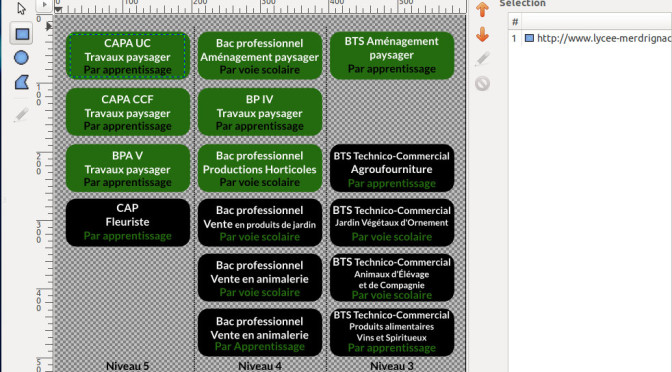Click the greyed pencil edit tool in left toolbox
672x372 pixels.
coord(21,115)
